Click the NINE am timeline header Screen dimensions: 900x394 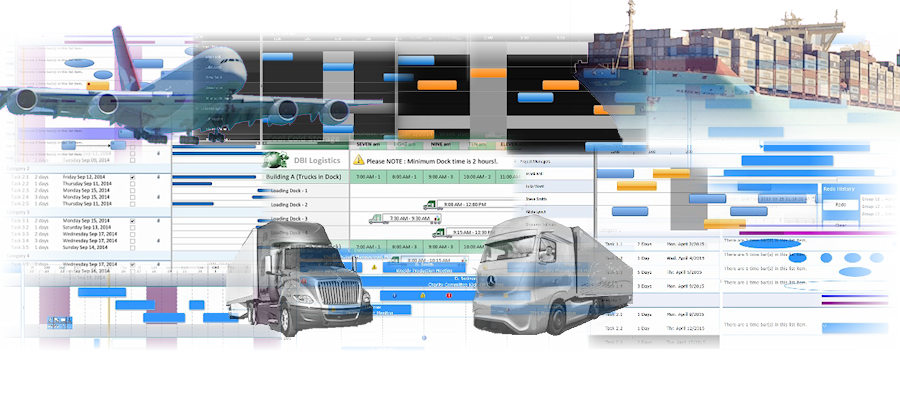pos(440,145)
